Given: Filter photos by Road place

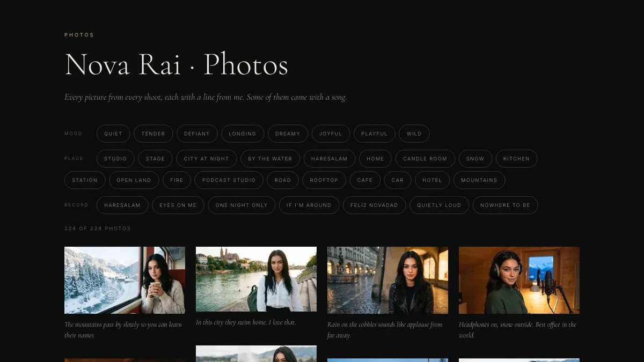Looking at the screenshot, I should [283, 180].
